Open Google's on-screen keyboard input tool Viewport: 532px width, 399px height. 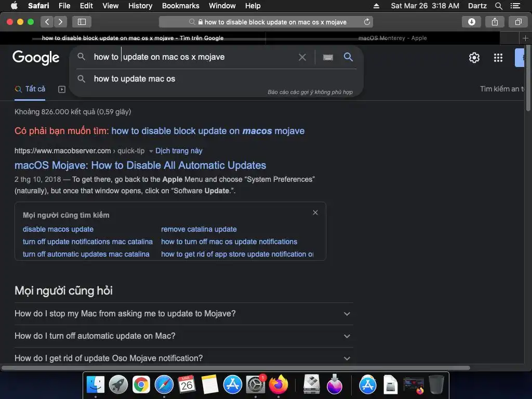click(328, 57)
